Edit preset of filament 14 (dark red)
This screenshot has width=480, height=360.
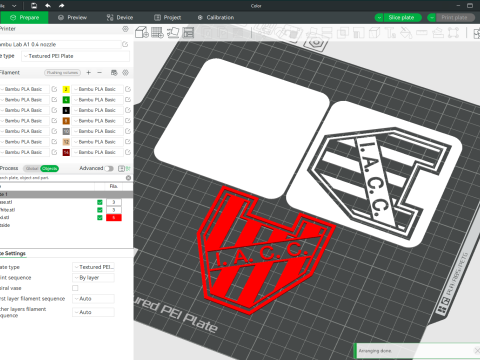[x=128, y=152]
